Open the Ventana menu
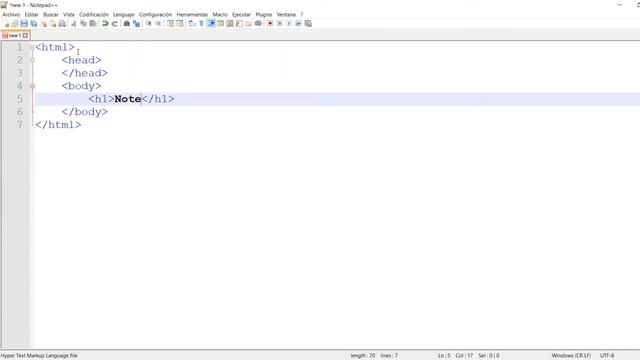The height and width of the screenshot is (360, 640). (286, 15)
